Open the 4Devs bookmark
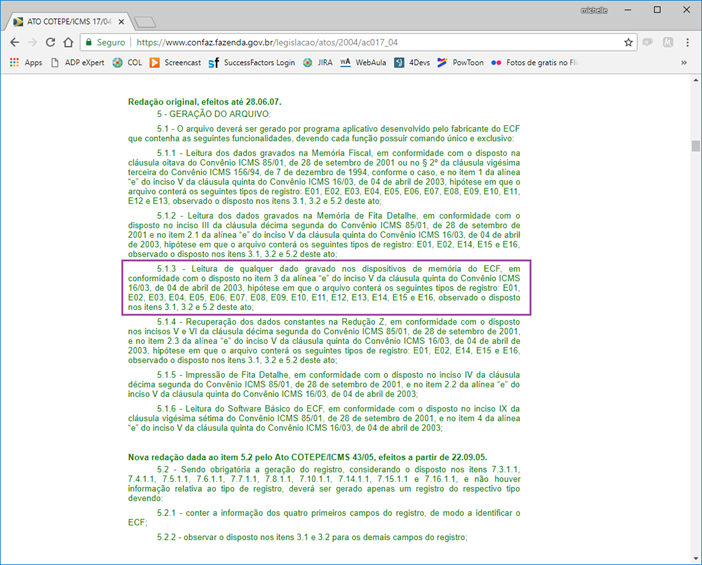 [x=412, y=63]
